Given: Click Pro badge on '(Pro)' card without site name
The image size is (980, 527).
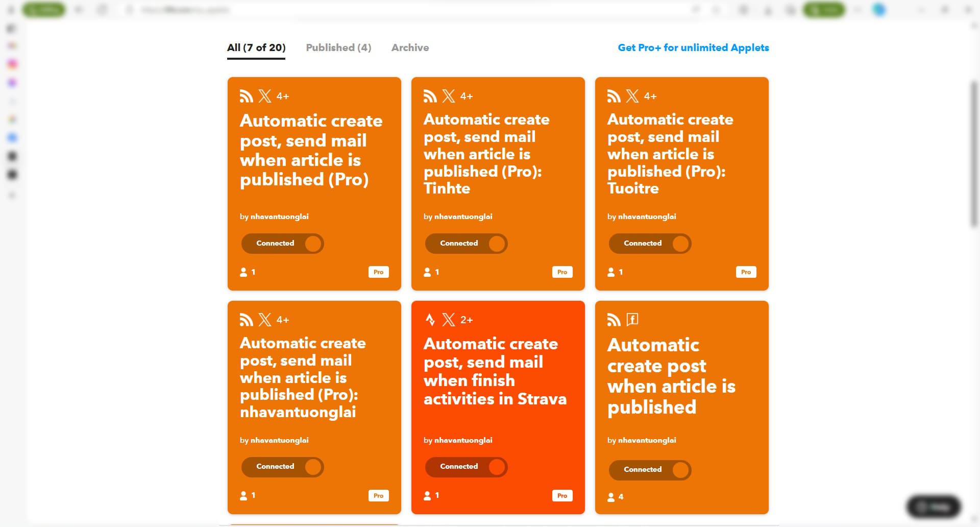Looking at the screenshot, I should (379, 272).
